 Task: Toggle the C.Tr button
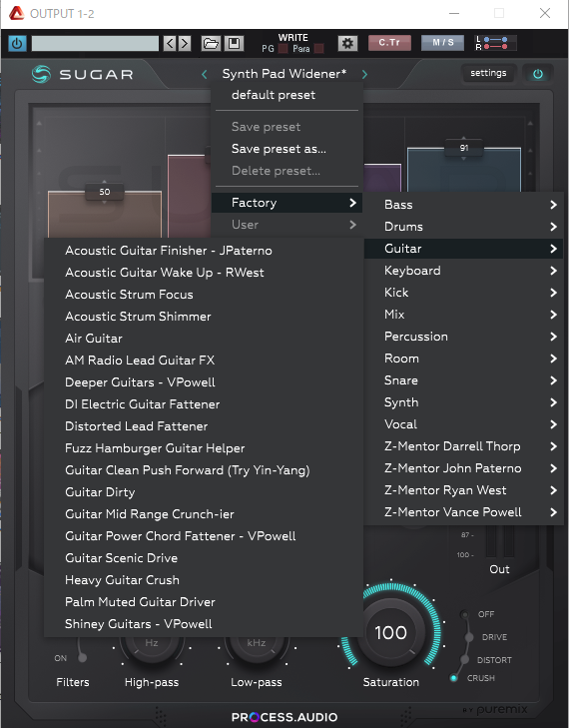(389, 43)
